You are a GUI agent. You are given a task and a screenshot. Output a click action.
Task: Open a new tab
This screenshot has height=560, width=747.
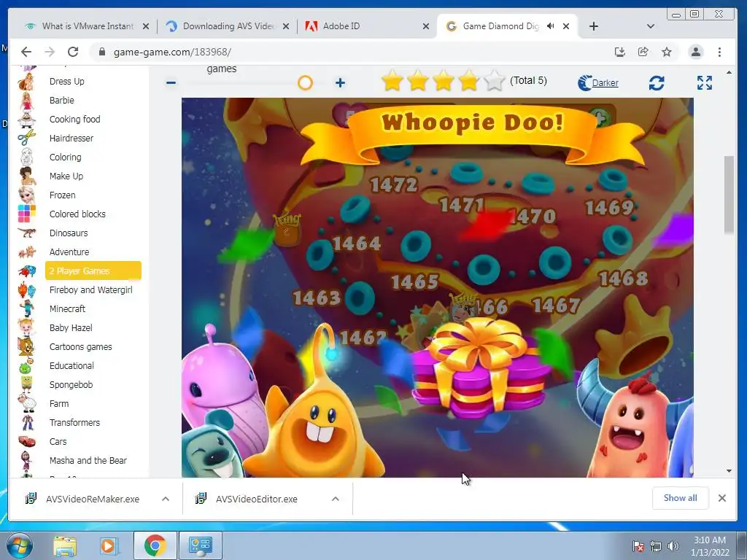click(x=594, y=26)
